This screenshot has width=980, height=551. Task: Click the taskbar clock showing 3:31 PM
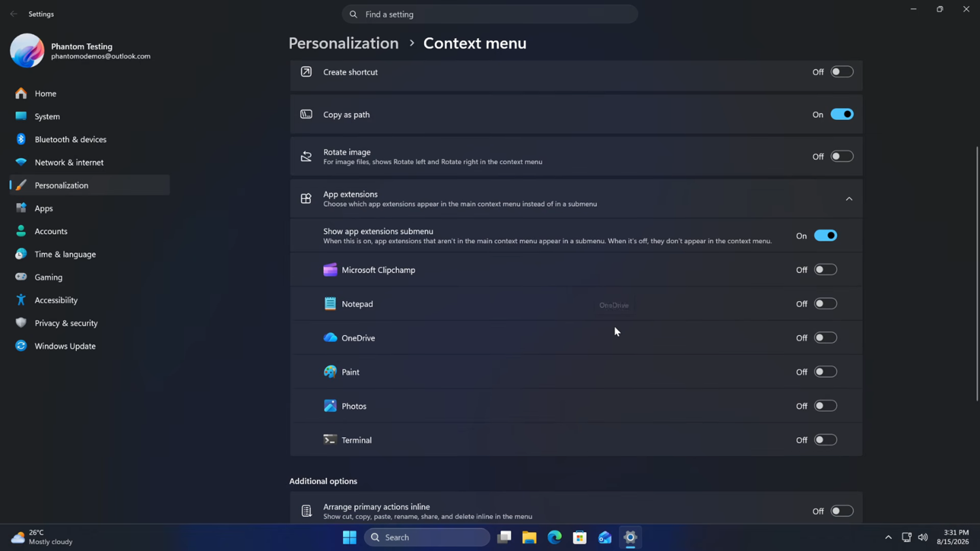pos(953,537)
